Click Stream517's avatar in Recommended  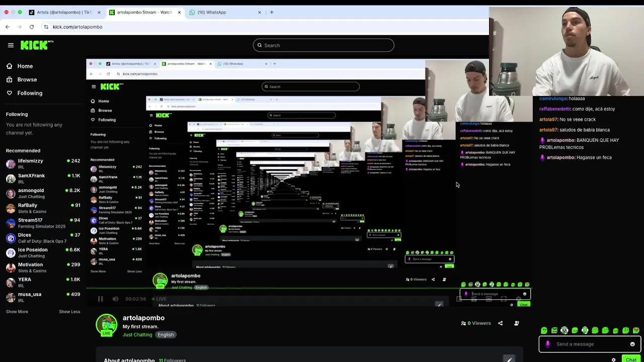pyautogui.click(x=11, y=223)
